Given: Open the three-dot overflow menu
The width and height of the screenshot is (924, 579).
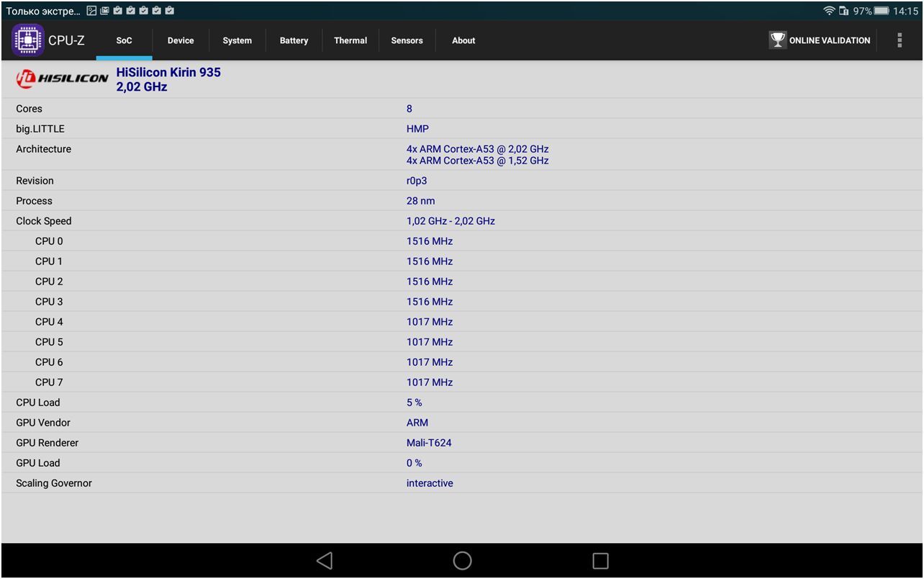Looking at the screenshot, I should point(899,40).
